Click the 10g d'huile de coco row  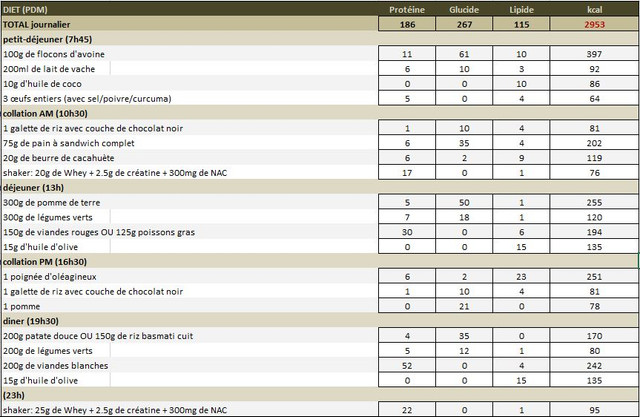coord(42,84)
